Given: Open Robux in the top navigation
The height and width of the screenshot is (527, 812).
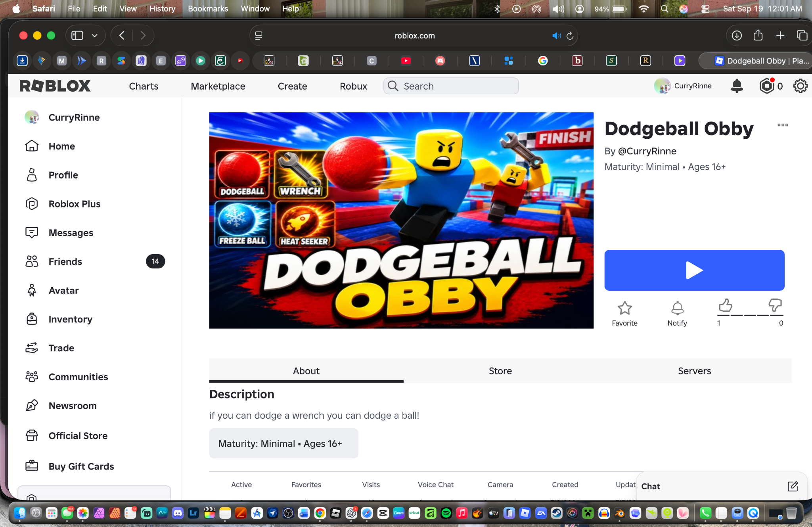Looking at the screenshot, I should pos(353,86).
